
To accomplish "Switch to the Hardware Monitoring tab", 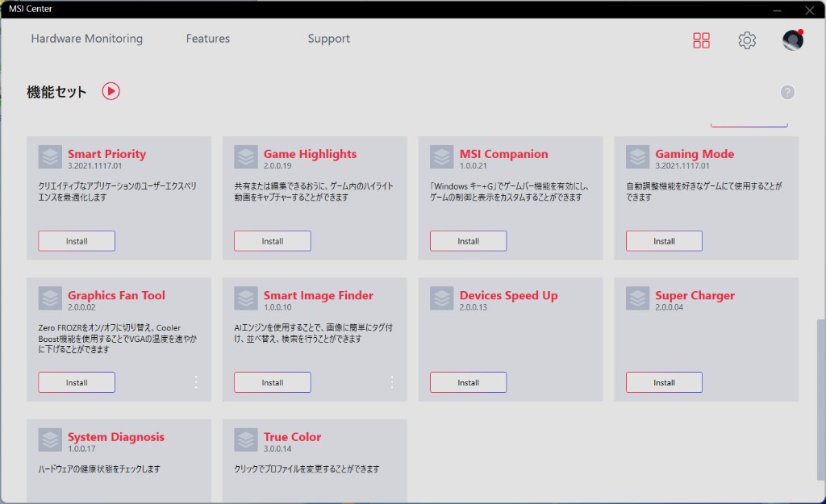I will (87, 39).
